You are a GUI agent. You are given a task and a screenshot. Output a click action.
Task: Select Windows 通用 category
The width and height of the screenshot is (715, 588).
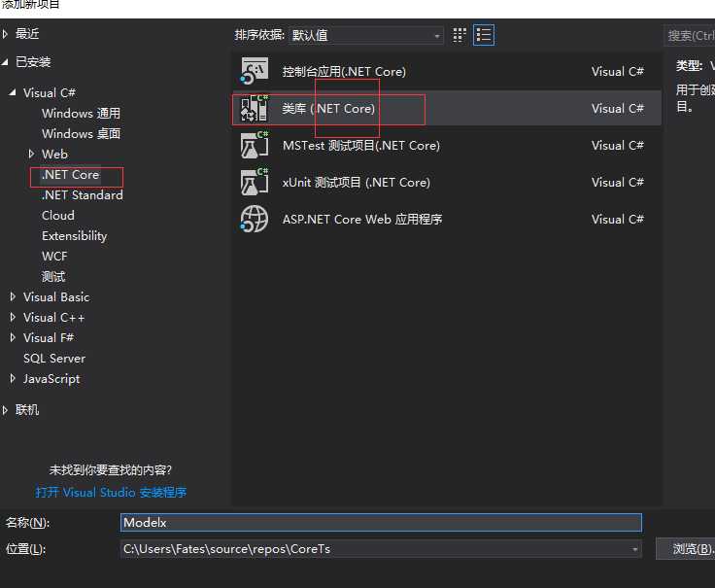click(82, 113)
